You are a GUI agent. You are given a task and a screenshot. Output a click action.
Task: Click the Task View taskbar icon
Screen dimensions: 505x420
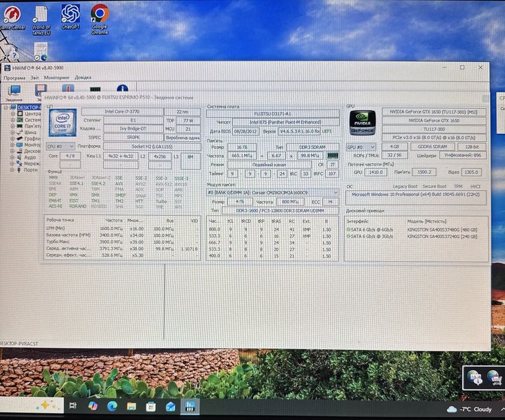point(73,406)
